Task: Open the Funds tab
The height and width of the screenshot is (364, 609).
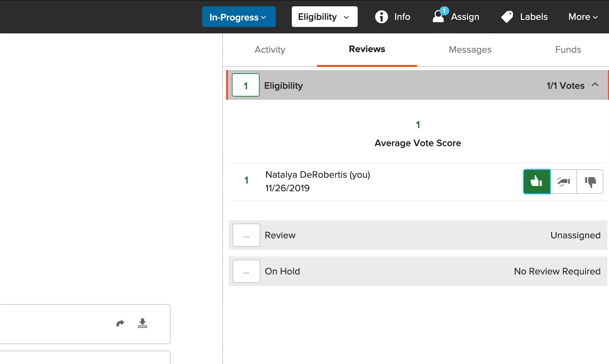Action: [x=568, y=50]
